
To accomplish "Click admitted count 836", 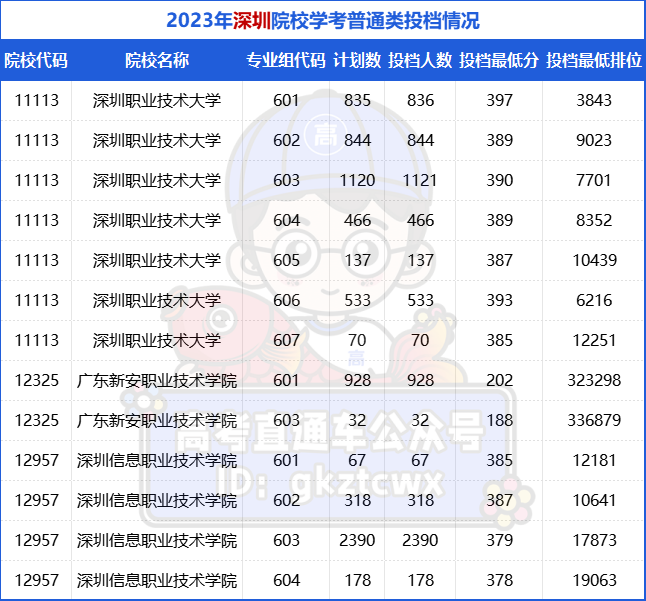I will coord(420,100).
